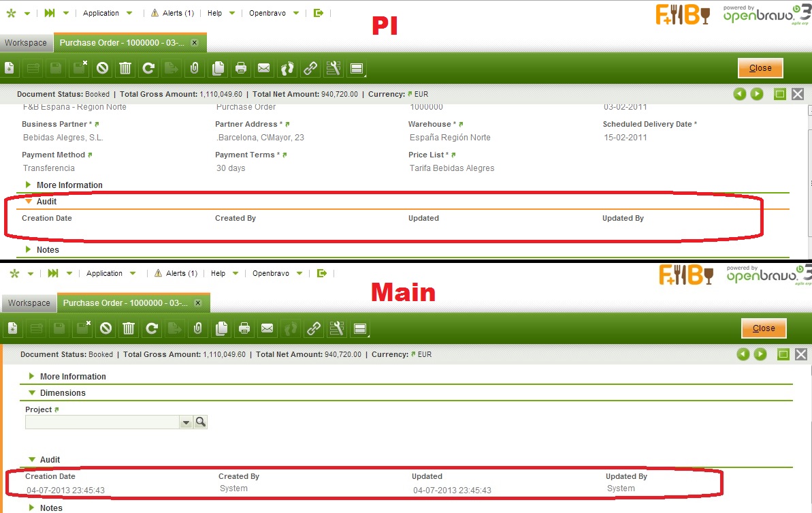Toggle form/grid view icon in PI window toolbar
812x513 pixels.
tap(357, 68)
